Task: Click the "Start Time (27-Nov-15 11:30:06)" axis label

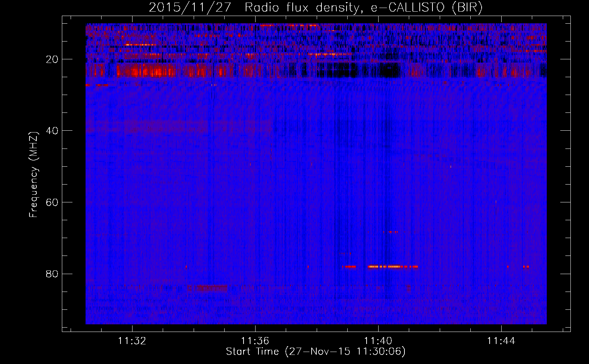Action: (x=316, y=352)
